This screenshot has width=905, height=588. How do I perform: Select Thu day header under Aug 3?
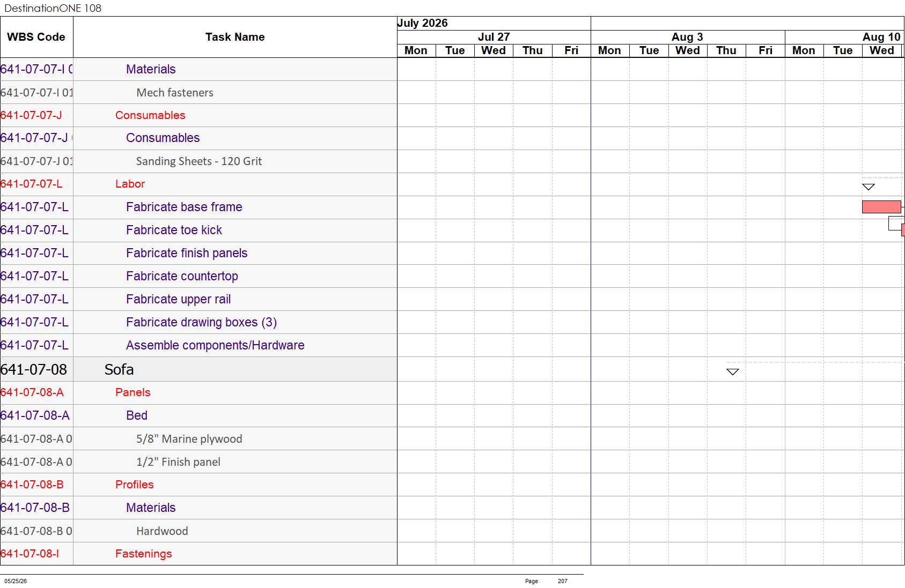pyautogui.click(x=726, y=50)
